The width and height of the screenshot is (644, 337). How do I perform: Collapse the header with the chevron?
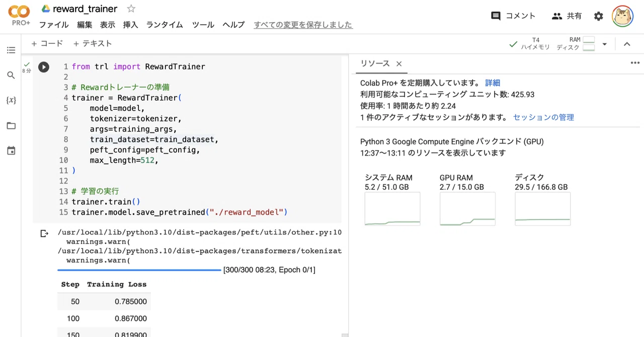coord(627,44)
